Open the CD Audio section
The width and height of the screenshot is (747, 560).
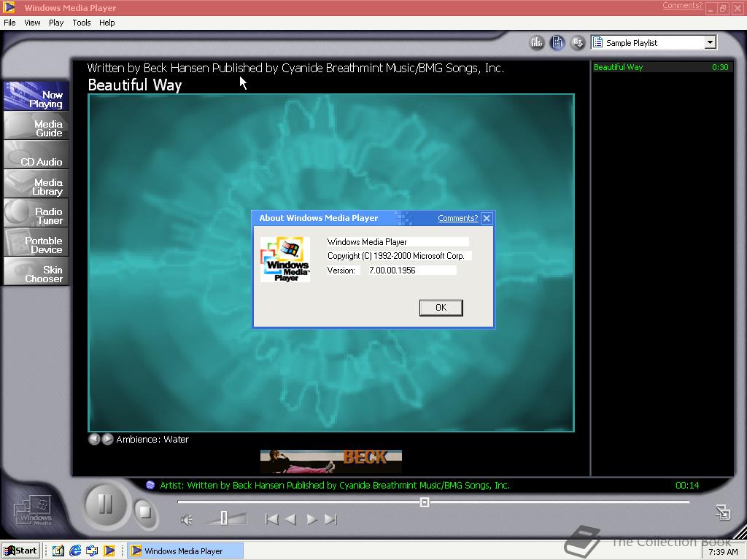tap(36, 155)
